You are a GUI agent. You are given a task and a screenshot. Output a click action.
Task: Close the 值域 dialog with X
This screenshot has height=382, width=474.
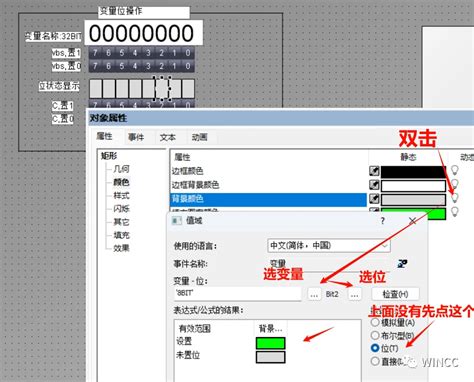[413, 221]
